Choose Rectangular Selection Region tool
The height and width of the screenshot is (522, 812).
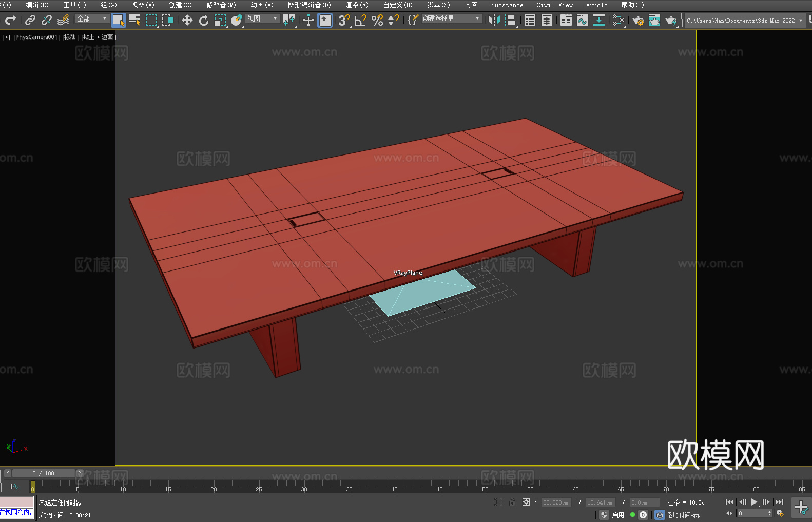coord(151,20)
